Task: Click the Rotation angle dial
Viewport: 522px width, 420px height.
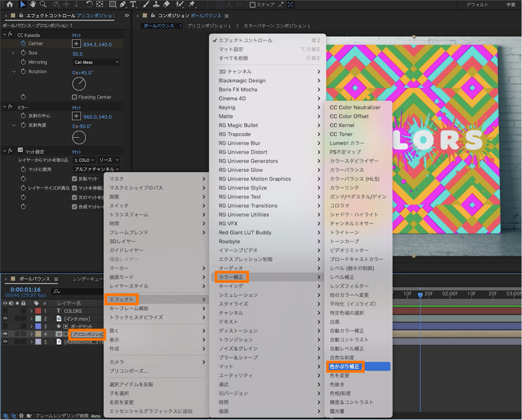Action: (x=79, y=84)
